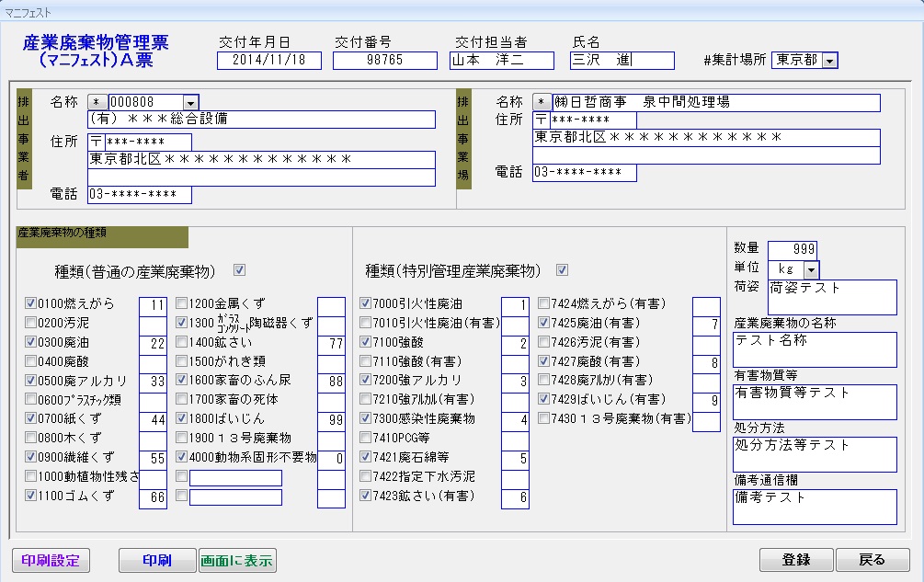The image size is (924, 582).
Task: Enable the 0200汚泥 checkbox
Action: point(31,323)
